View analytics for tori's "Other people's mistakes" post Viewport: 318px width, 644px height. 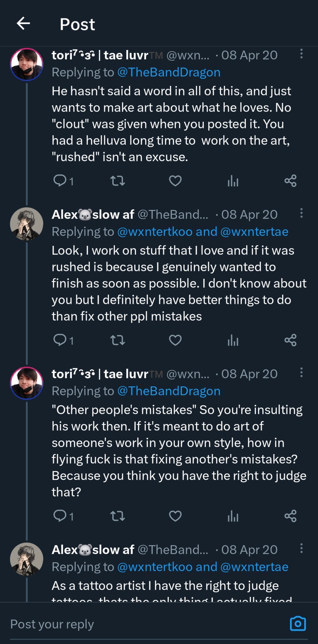(233, 516)
